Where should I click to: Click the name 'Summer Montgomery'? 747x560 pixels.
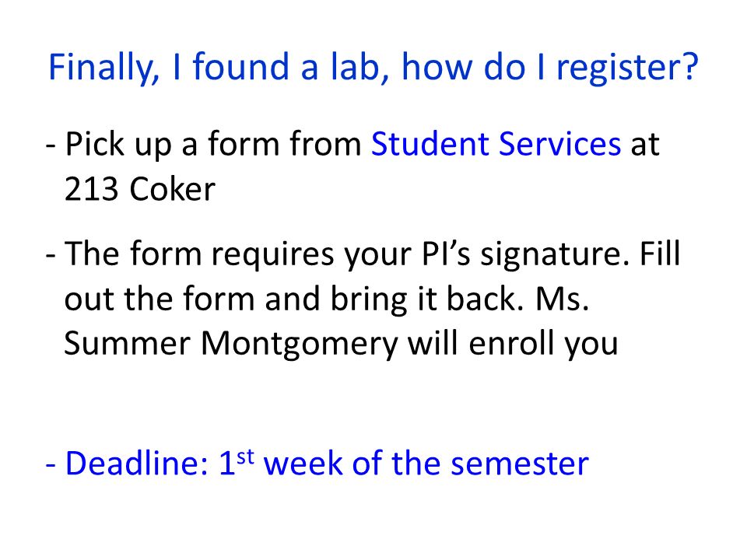[x=231, y=345]
